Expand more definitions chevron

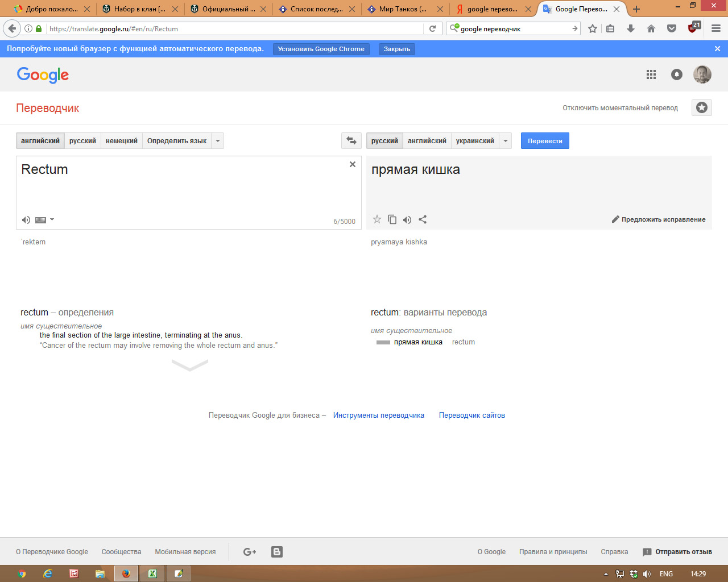[190, 365]
